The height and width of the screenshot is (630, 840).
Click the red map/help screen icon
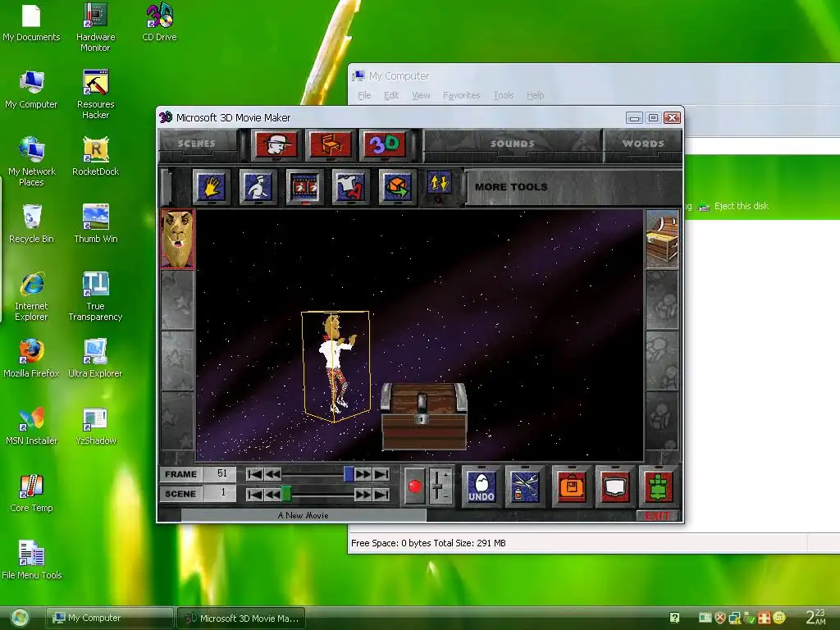[615, 486]
